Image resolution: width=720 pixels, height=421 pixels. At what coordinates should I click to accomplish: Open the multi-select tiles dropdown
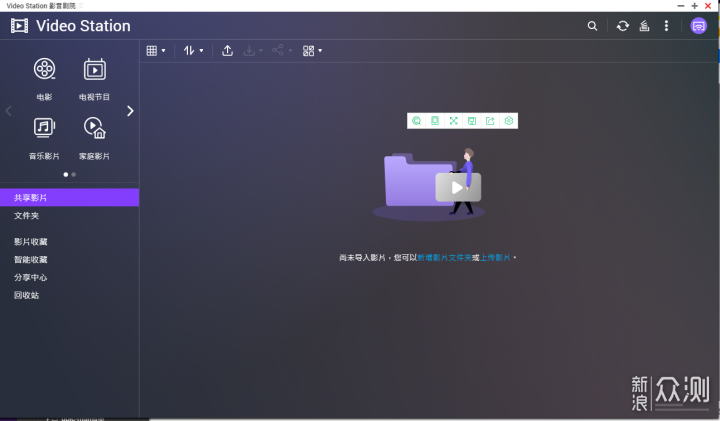pos(312,51)
